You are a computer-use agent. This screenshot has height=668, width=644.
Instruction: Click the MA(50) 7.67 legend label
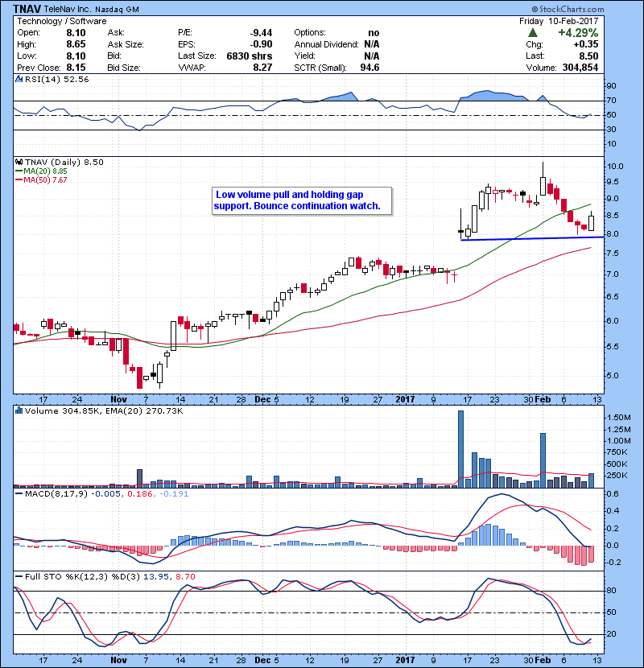coord(45,179)
